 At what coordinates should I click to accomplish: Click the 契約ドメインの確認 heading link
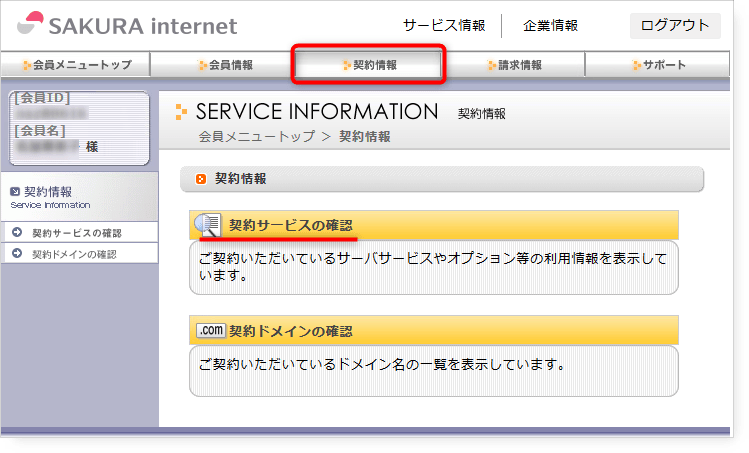click(x=290, y=330)
